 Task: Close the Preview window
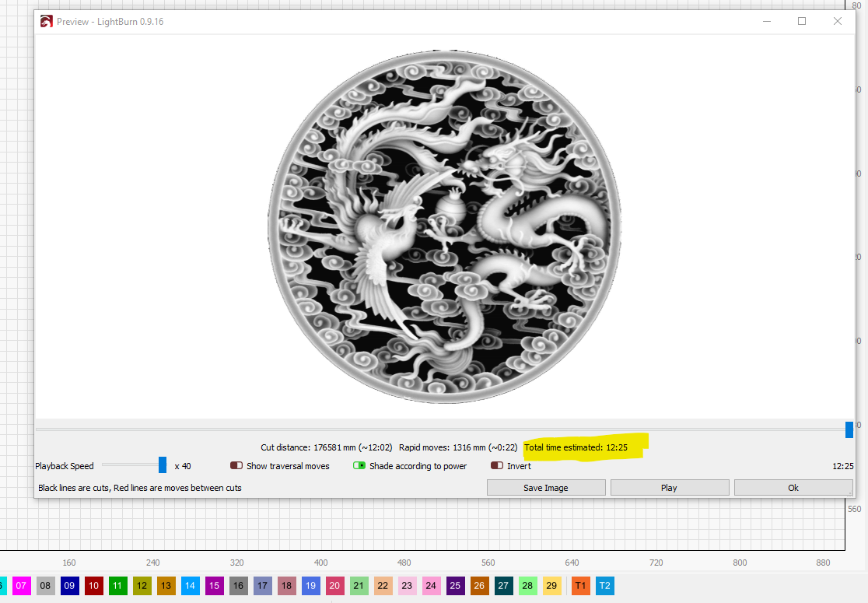pos(838,21)
